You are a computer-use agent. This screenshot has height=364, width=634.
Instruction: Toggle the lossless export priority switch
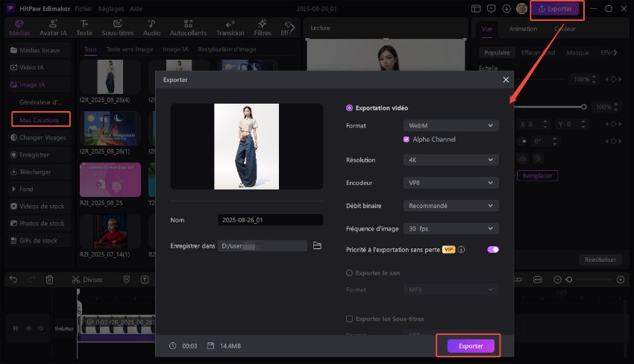492,250
